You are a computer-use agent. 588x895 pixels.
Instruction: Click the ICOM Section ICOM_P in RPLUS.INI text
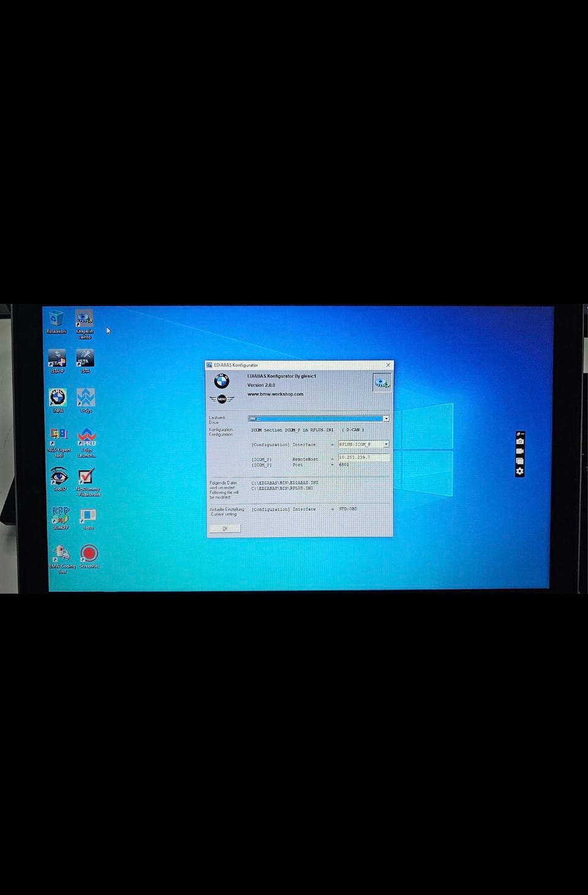pos(292,430)
